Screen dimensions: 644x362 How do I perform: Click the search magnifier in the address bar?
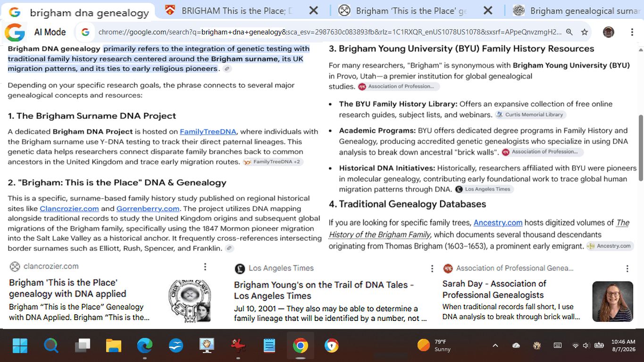pyautogui.click(x=569, y=32)
